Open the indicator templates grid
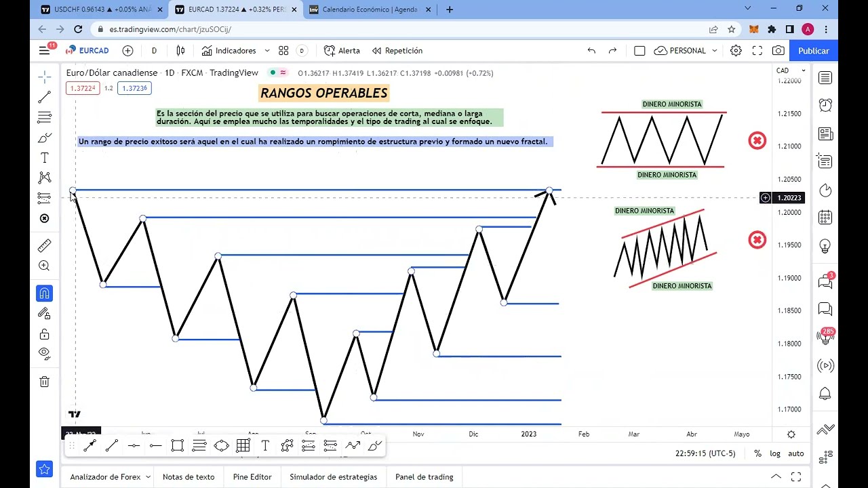Screen dimensions: 868x488 pyautogui.click(x=283, y=51)
